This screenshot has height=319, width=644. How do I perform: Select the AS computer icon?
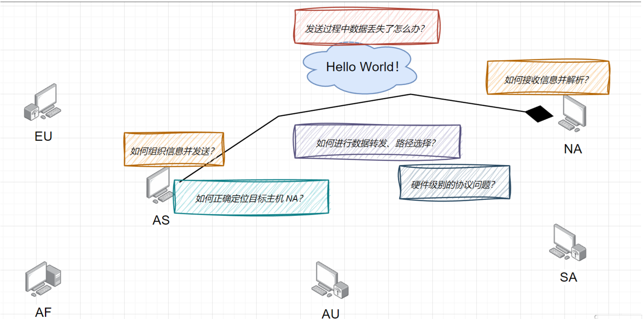click(x=160, y=185)
